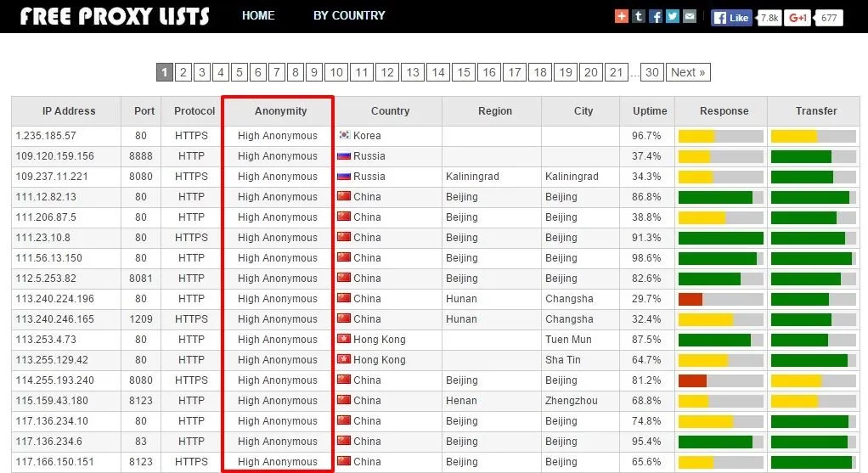Click response bar for 113.240.224.196
The height and width of the screenshot is (473, 868).
tap(721, 299)
